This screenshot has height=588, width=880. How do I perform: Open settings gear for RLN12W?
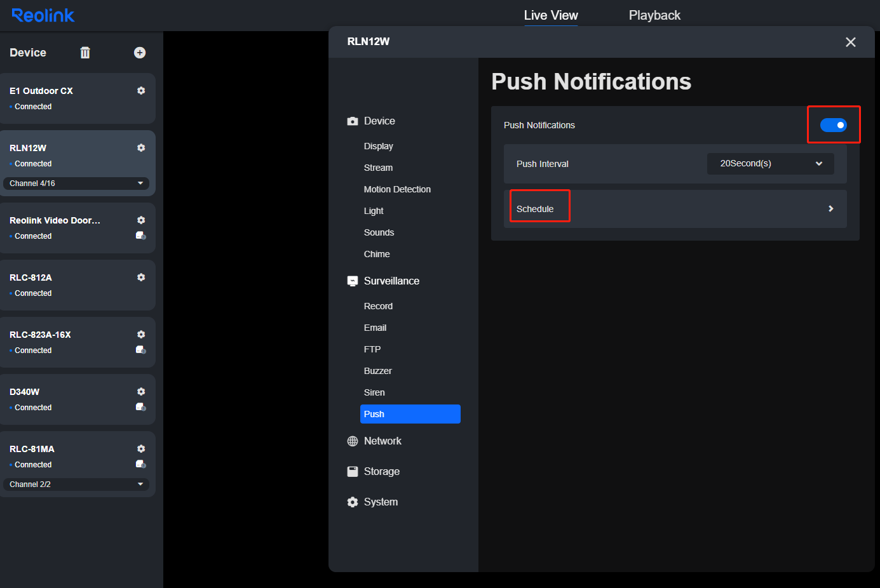click(141, 148)
